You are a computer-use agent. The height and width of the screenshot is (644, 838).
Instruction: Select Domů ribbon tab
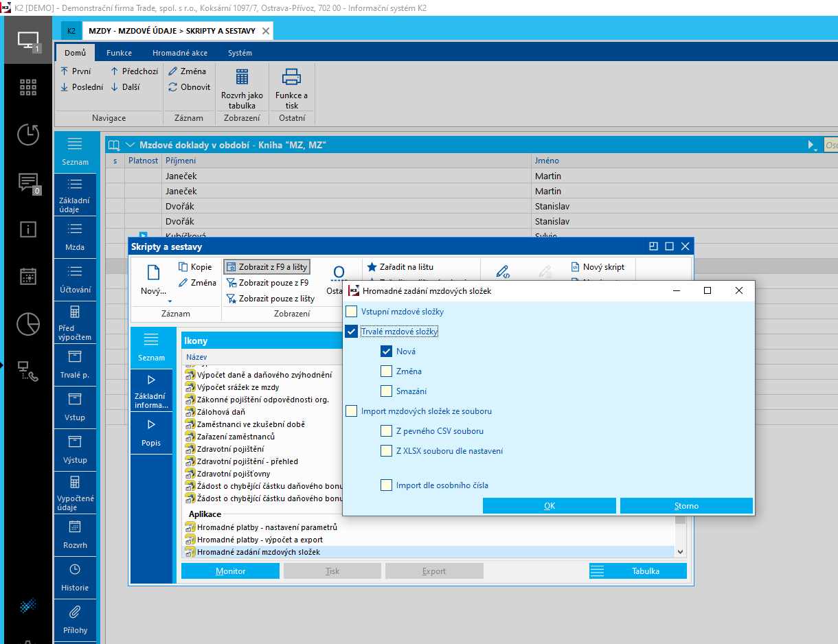(76, 53)
